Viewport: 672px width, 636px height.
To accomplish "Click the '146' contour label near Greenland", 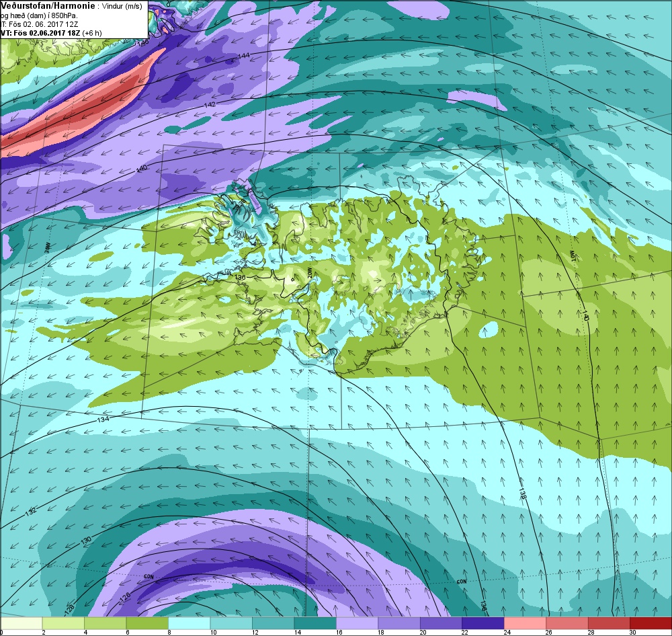I will coord(142,42).
